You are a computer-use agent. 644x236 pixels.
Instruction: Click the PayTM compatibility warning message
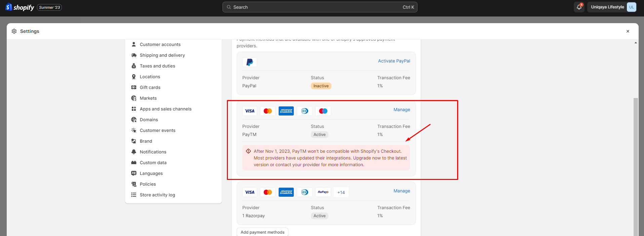[326, 158]
